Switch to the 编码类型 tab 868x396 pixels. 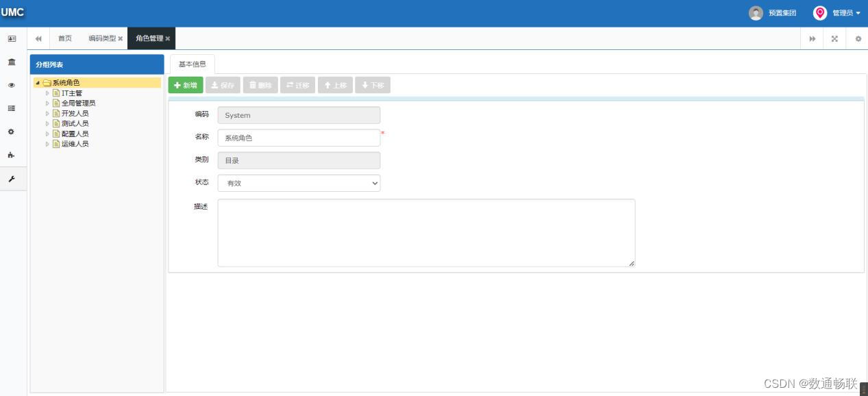[x=102, y=38]
